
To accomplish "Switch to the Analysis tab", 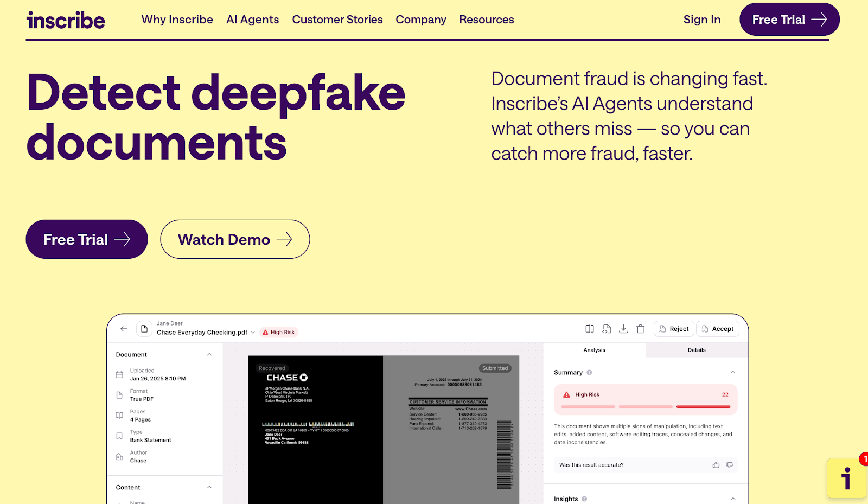I will [x=595, y=350].
